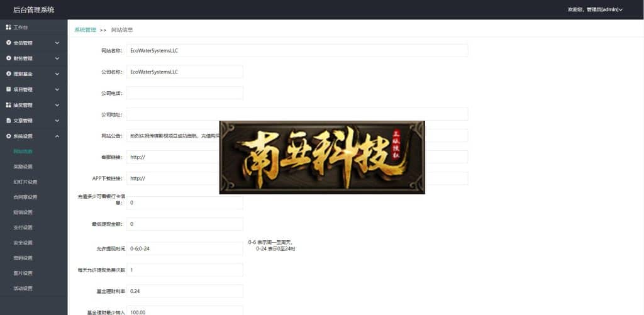Open 安全设置 submenu item
The height and width of the screenshot is (315, 644).
23,242
